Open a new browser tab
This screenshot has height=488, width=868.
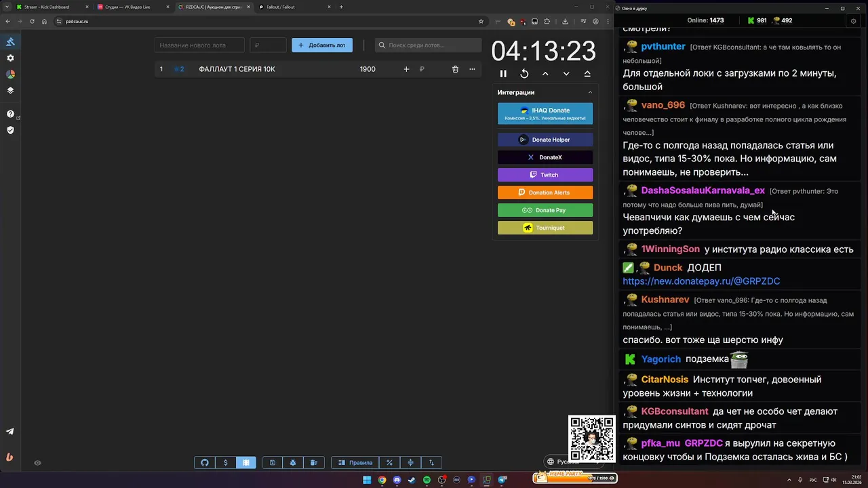(x=341, y=7)
